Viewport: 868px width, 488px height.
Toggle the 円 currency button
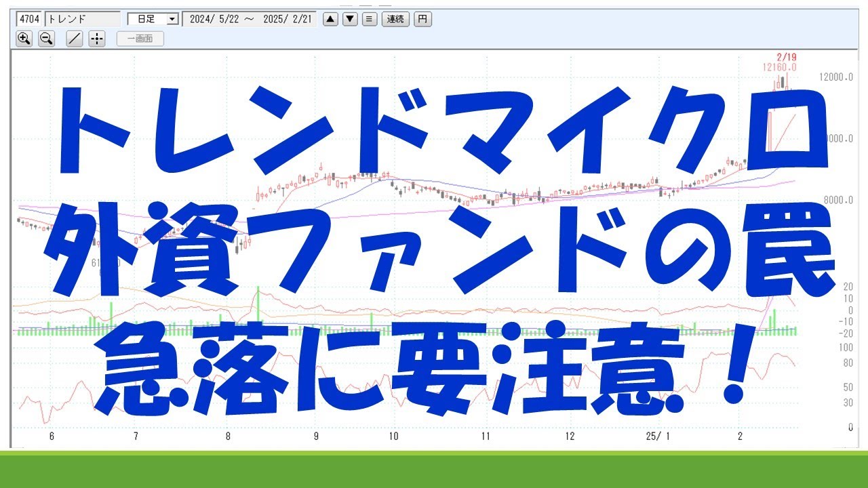(x=422, y=19)
